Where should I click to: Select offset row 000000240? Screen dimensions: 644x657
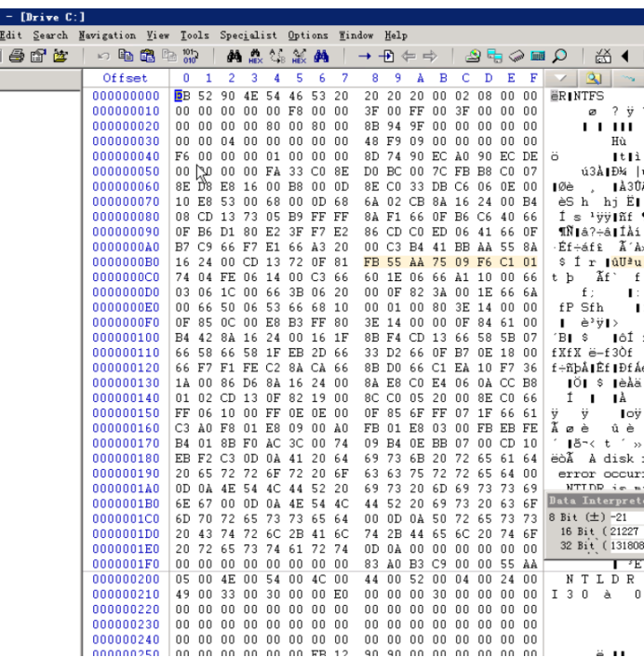tap(126, 639)
